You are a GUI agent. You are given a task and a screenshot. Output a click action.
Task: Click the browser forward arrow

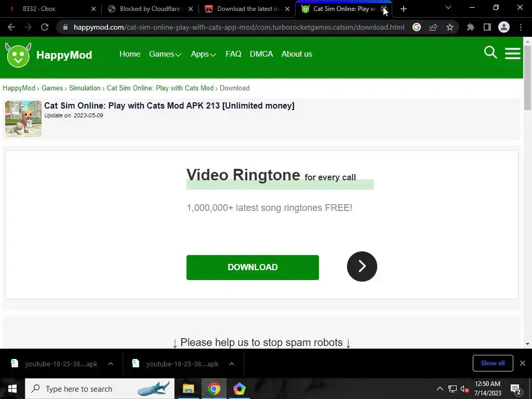pyautogui.click(x=28, y=27)
